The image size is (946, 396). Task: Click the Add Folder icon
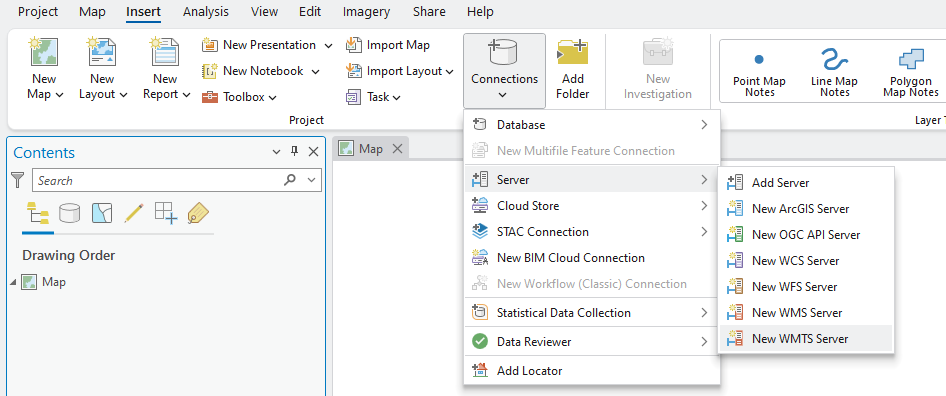pyautogui.click(x=573, y=53)
